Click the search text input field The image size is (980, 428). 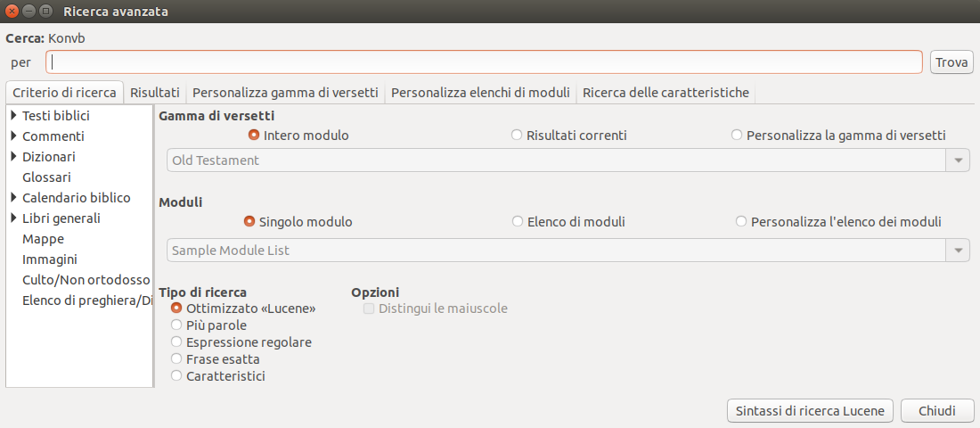point(484,62)
